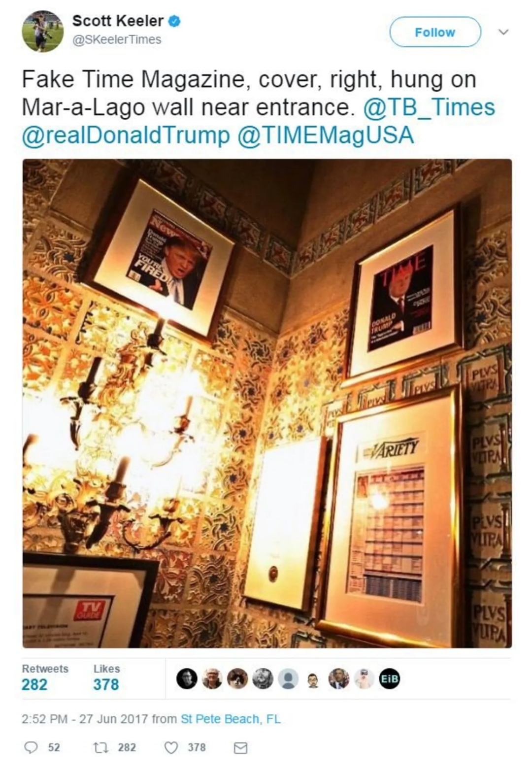Follow Scott Keeler
Viewport: 532px width, 780px height.
pyautogui.click(x=435, y=32)
